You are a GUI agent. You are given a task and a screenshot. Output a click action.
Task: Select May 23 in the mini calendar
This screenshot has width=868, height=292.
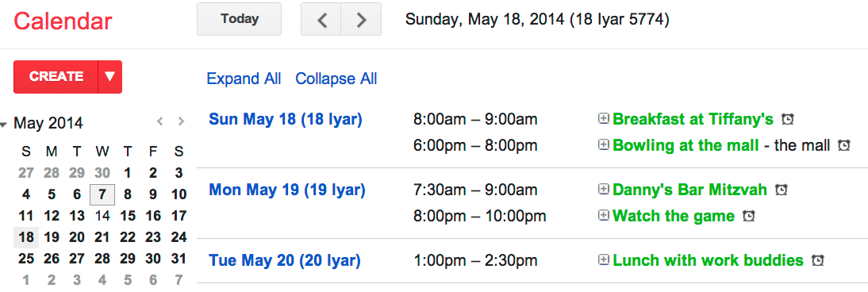click(x=152, y=238)
